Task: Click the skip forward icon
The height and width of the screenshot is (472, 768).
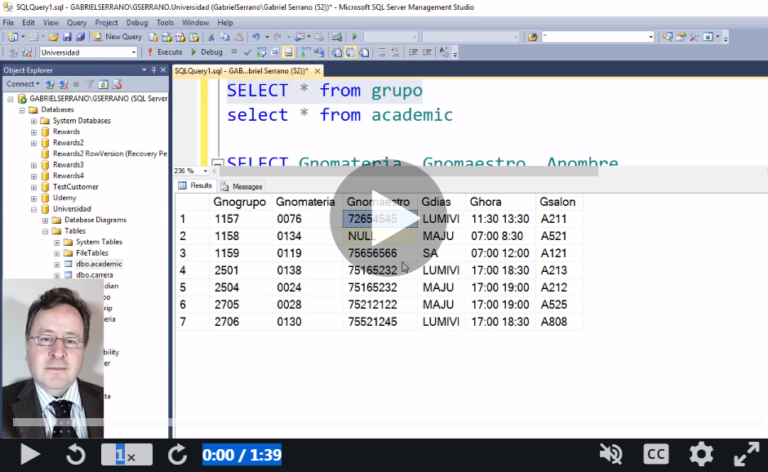Action: pyautogui.click(x=177, y=454)
